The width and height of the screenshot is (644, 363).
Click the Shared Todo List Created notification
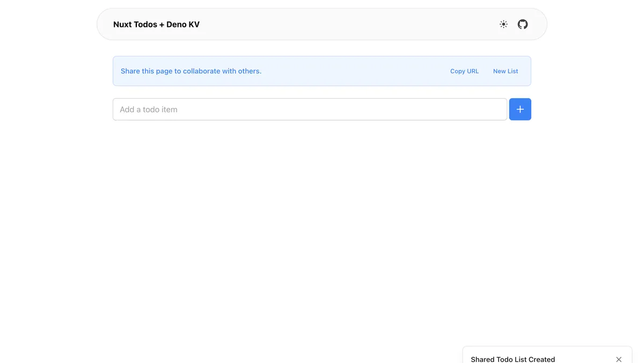(x=513, y=359)
